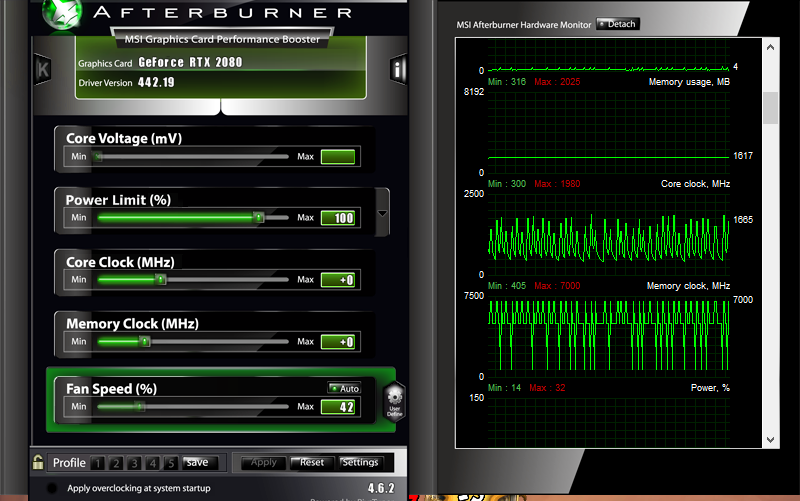Open Fan Speed User Define gear

pyautogui.click(x=394, y=401)
